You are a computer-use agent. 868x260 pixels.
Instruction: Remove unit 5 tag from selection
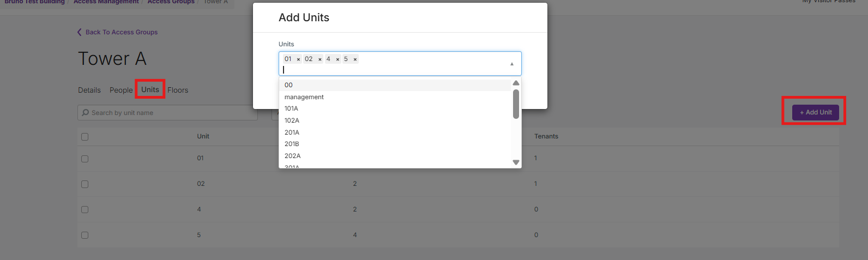click(355, 59)
